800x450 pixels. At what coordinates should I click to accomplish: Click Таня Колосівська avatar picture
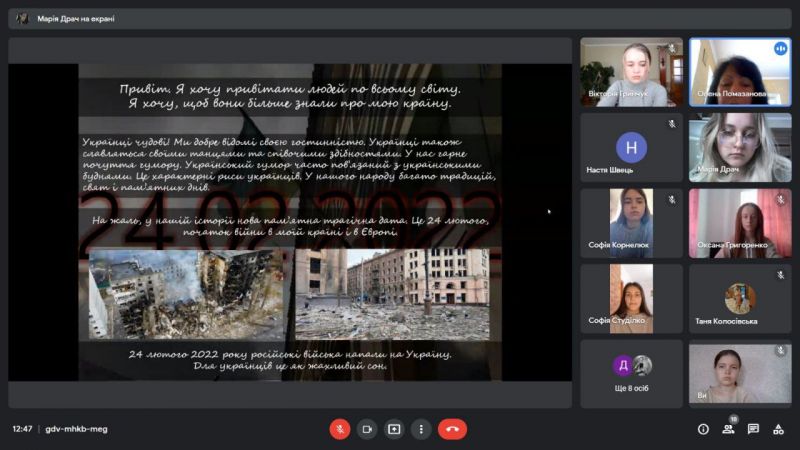pos(740,298)
